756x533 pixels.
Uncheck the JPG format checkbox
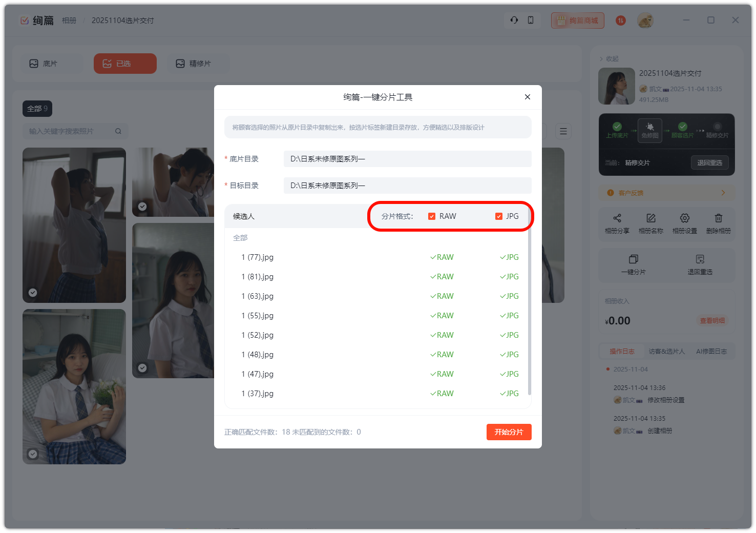pyautogui.click(x=499, y=216)
